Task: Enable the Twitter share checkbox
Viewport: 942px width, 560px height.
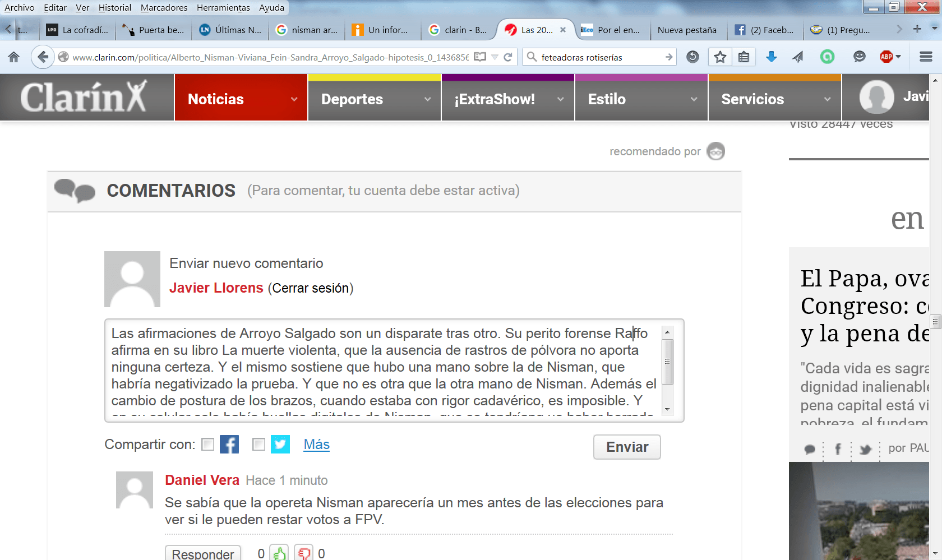Action: 258,445
